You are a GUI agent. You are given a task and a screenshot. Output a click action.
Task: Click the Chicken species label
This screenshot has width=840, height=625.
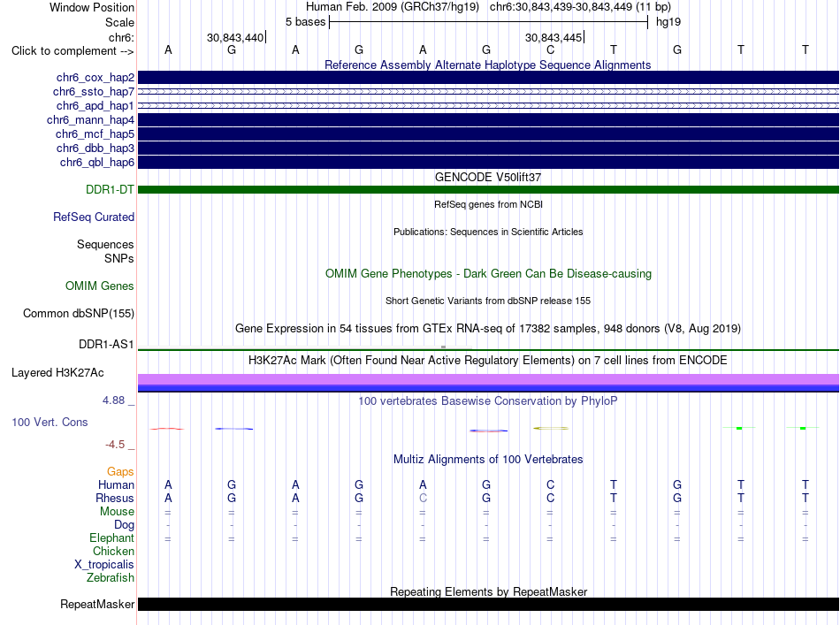click(x=113, y=551)
